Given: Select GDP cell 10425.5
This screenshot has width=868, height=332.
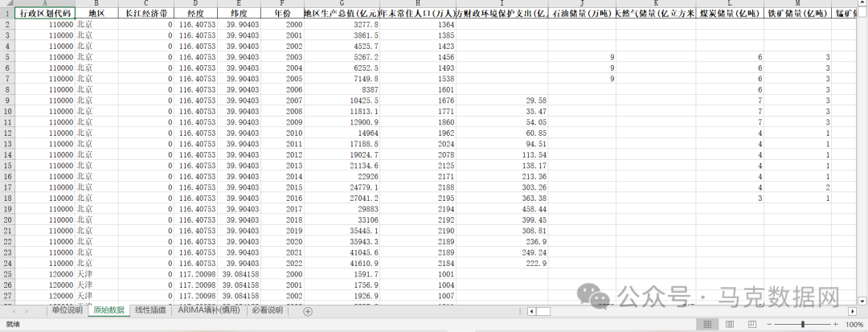Looking at the screenshot, I should click(342, 100).
